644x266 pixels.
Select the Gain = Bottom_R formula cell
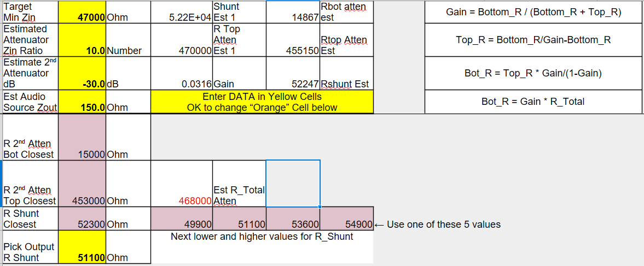point(533,12)
